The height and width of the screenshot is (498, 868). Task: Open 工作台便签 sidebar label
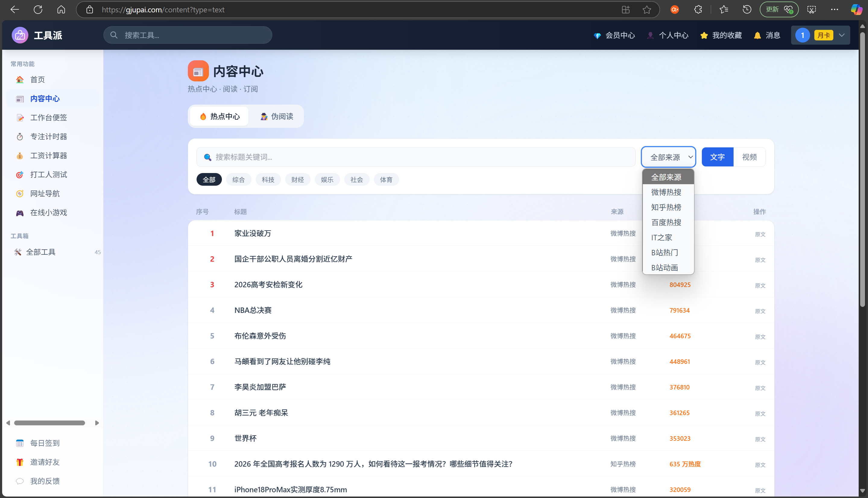point(49,118)
